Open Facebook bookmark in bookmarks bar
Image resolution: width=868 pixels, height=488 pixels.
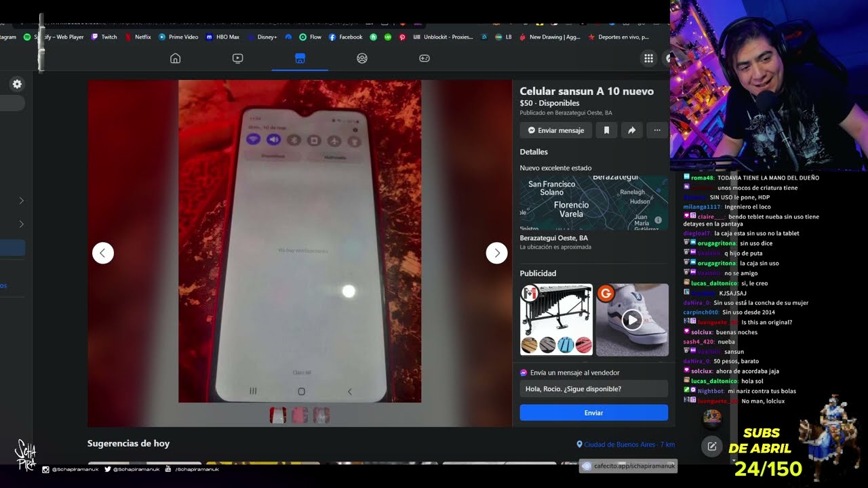point(346,37)
